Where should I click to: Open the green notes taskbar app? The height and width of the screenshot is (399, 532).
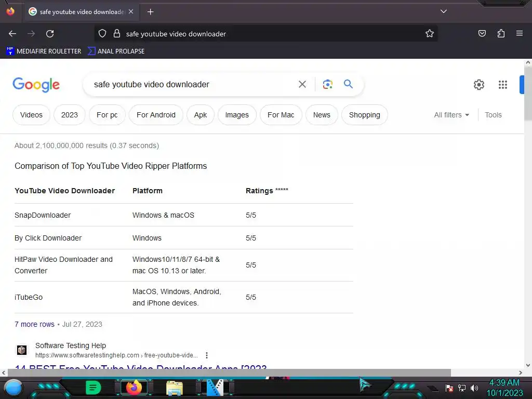point(94,388)
